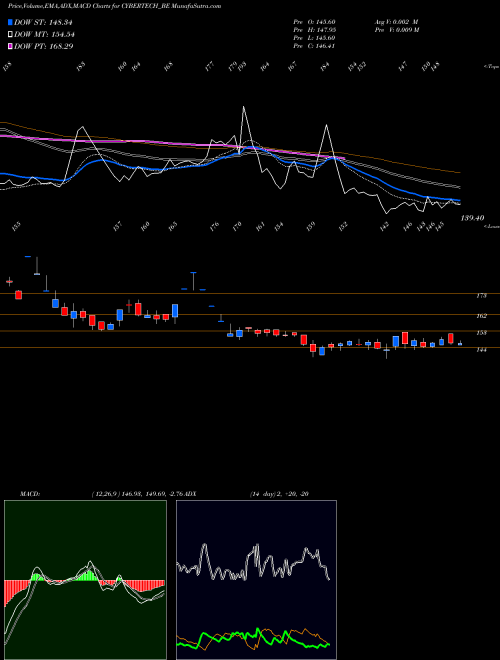Open the ADX indicator chart panel
Screen dimensions: 500x660
click(256, 580)
